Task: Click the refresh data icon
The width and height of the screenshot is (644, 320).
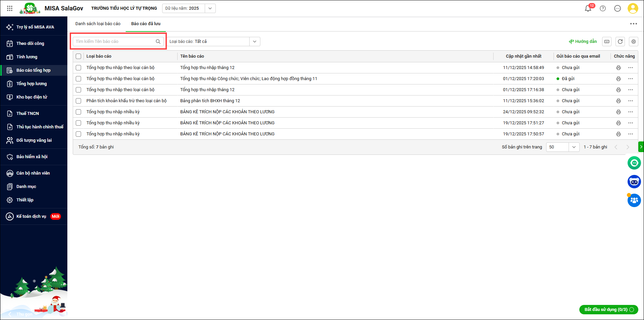Action: click(620, 42)
